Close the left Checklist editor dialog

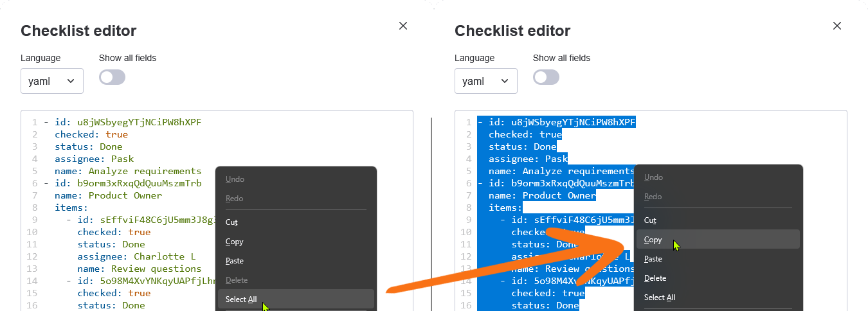(x=403, y=26)
